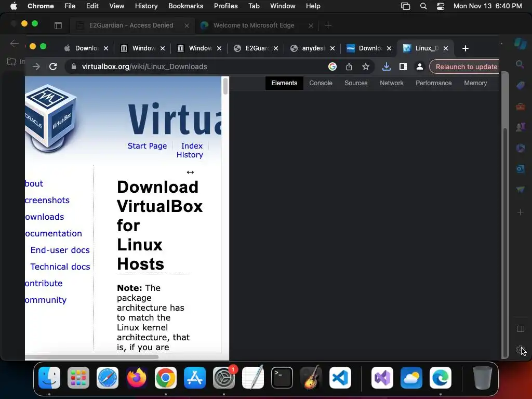
Task: Open the DevTools Performance tab
Action: tap(433, 83)
